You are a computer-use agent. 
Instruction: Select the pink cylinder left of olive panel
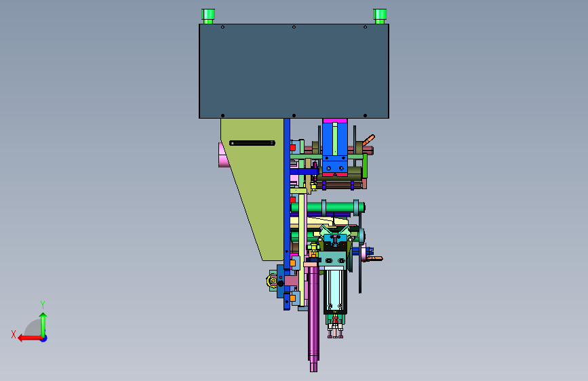224,155
